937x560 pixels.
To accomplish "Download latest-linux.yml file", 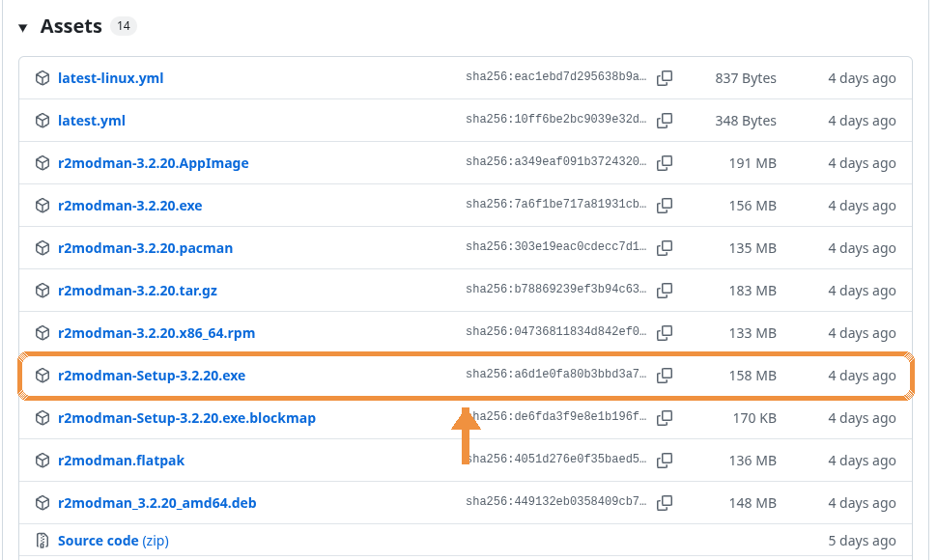I will click(110, 78).
